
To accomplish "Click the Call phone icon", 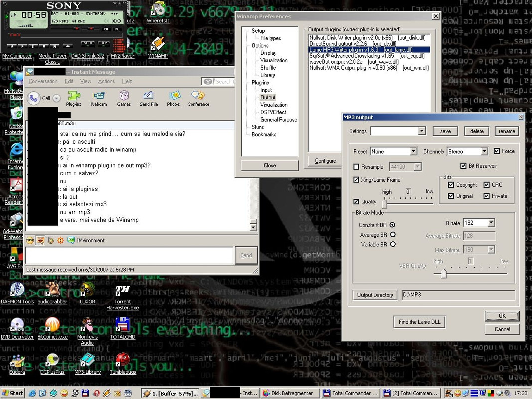I will click(x=33, y=98).
